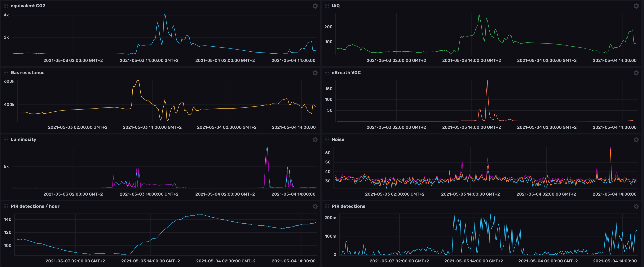Click 5k axis label in Luminosity panel

pos(6,166)
